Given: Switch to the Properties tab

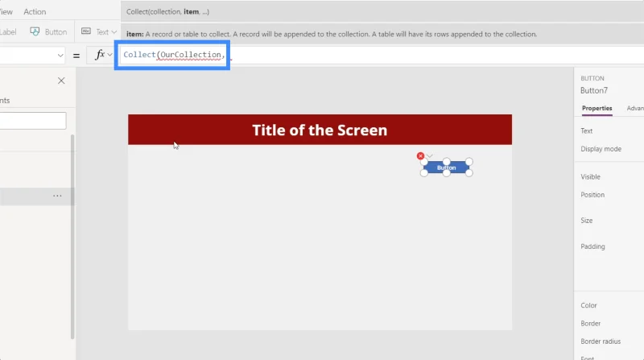Looking at the screenshot, I should click(597, 108).
